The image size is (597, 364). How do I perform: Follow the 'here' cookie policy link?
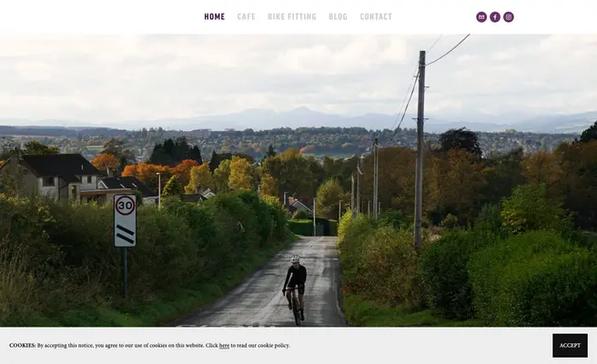point(224,346)
